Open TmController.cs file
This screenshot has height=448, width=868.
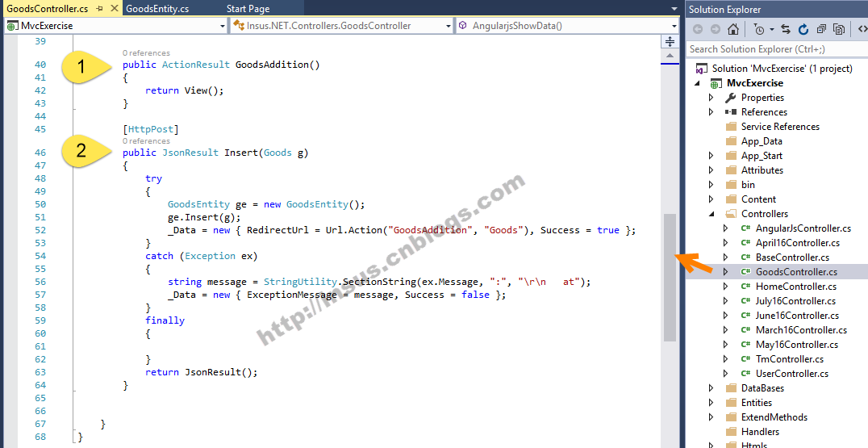[790, 359]
